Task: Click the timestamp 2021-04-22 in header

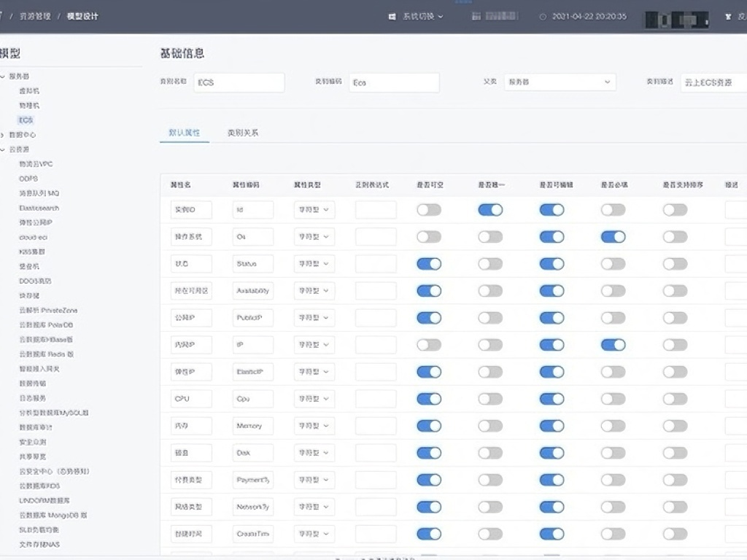Action: tap(589, 17)
